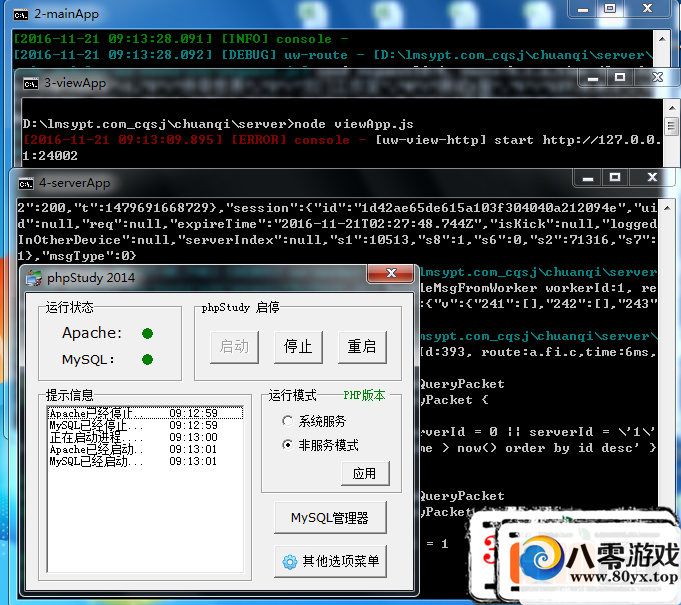Close the 4-serverApp window
681x605 pixels.
pyautogui.click(x=652, y=178)
